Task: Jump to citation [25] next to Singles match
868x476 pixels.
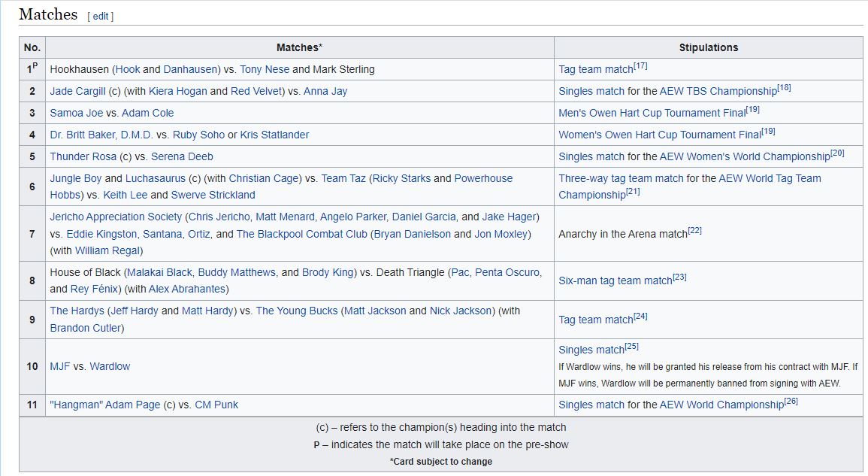Action: coord(631,347)
